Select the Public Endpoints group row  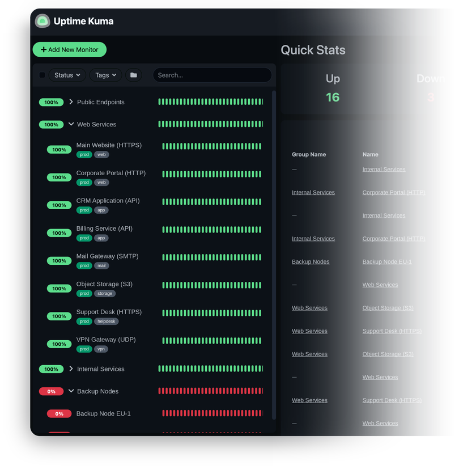[x=152, y=102]
